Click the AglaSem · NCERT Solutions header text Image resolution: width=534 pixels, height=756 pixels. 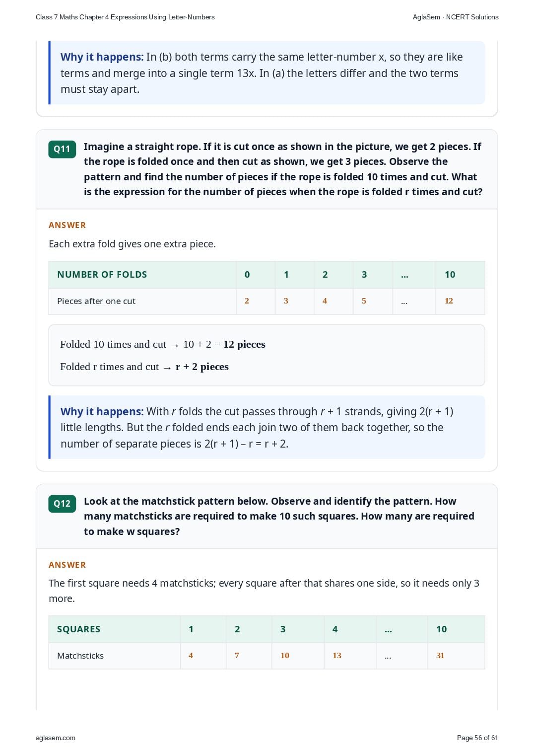pos(456,17)
